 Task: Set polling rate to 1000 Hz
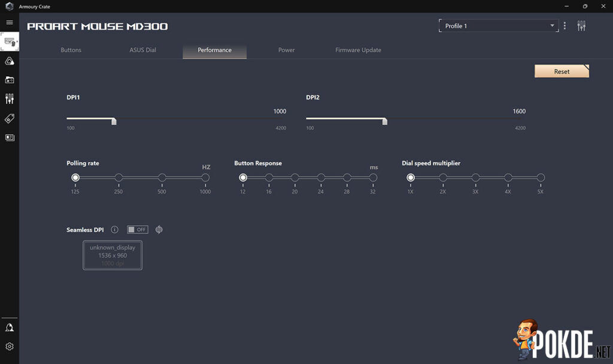pos(205,177)
